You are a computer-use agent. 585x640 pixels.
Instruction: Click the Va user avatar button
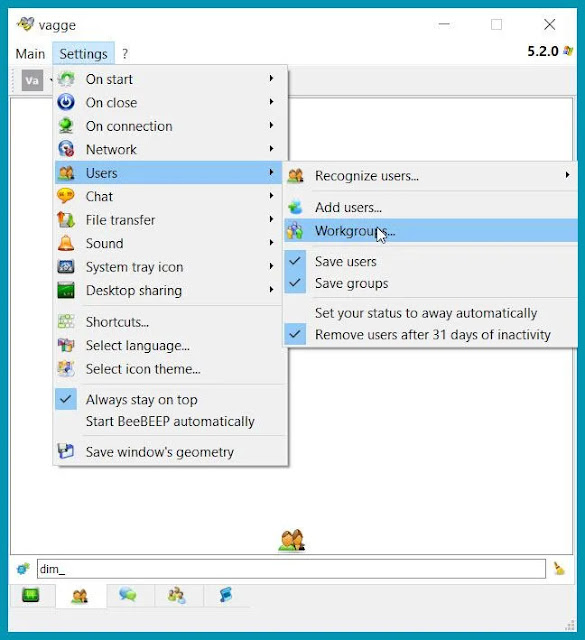[32, 80]
